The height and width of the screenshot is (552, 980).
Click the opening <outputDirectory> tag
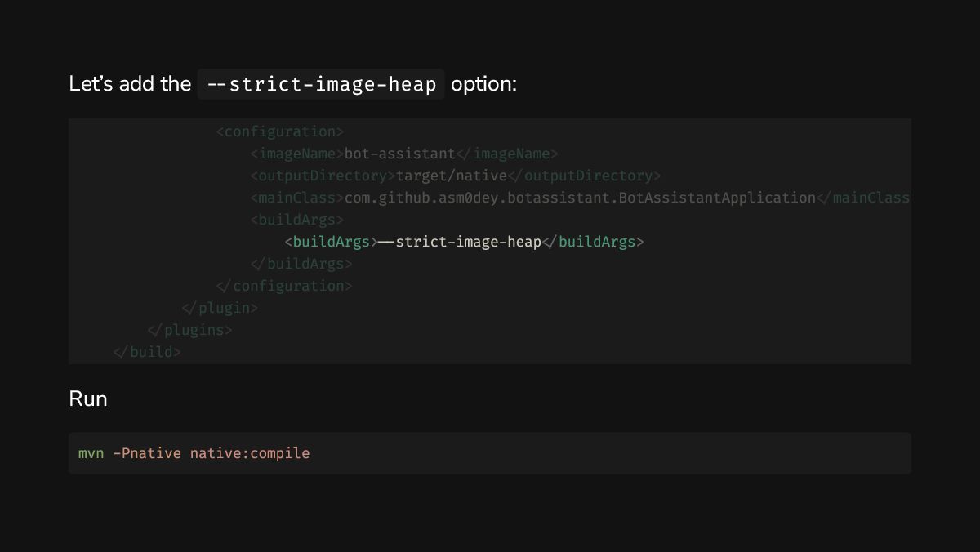[x=323, y=176]
